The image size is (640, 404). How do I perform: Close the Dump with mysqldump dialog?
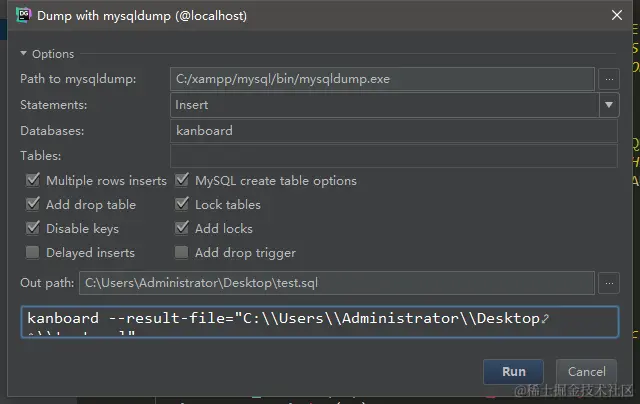617,15
